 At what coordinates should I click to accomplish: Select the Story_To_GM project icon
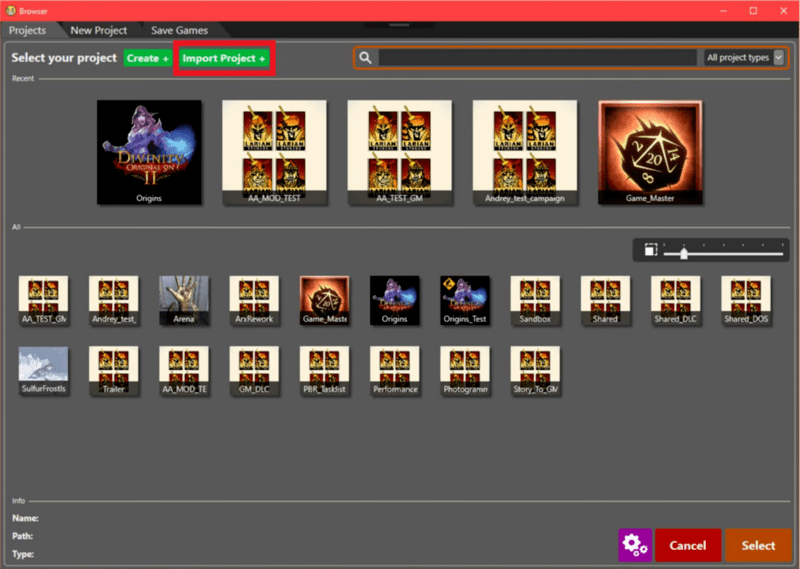coord(535,371)
